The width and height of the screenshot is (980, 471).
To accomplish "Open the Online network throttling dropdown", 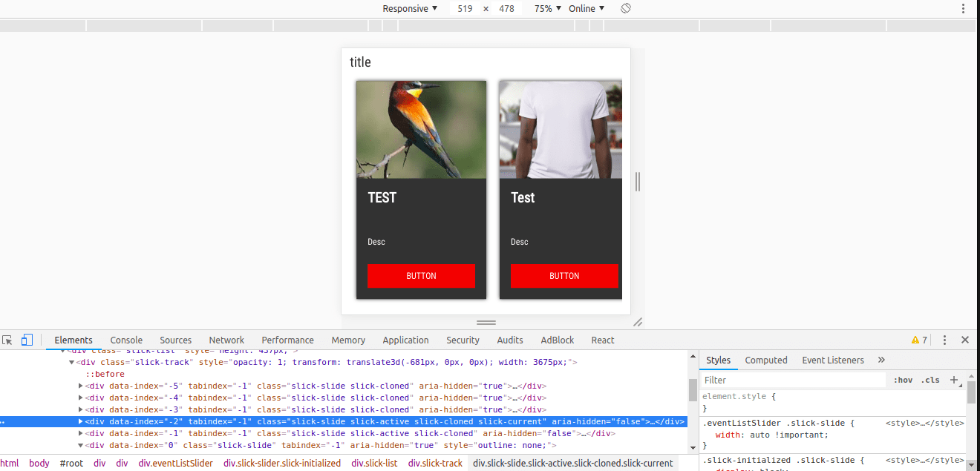I will point(587,8).
